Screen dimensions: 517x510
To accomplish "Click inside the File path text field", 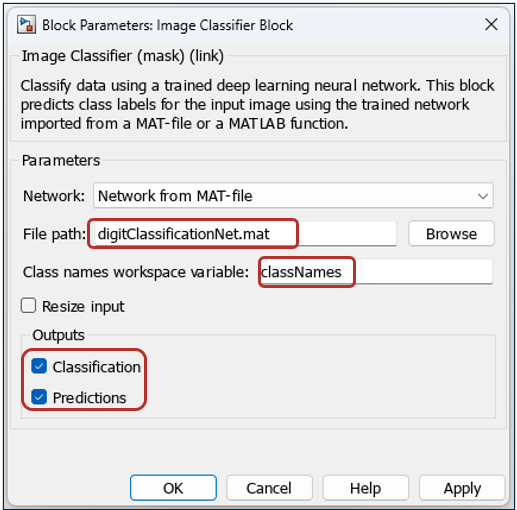I will [x=244, y=234].
